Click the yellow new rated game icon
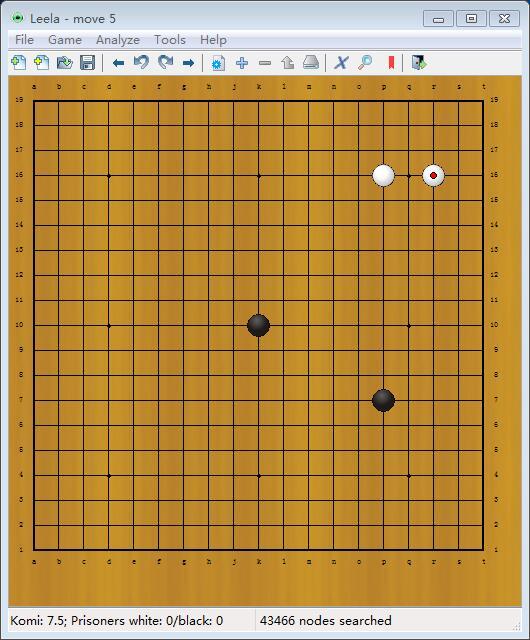The height and width of the screenshot is (640, 530). [x=42, y=63]
